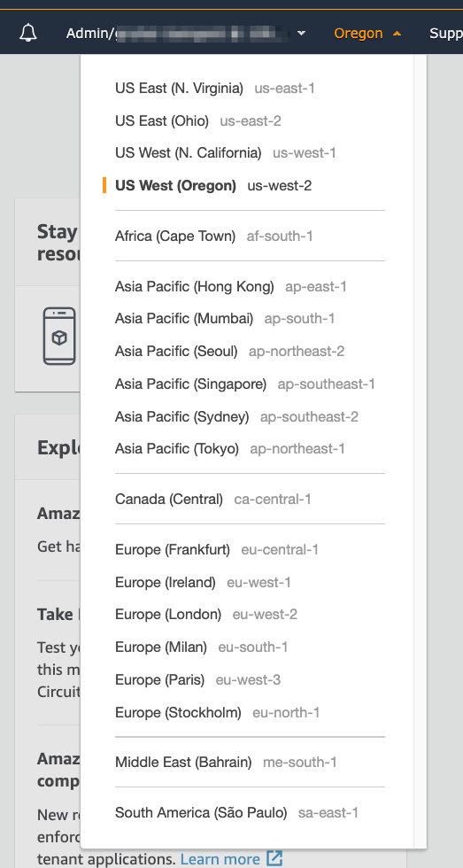Image resolution: width=463 pixels, height=868 pixels.
Task: Expand the Admin account dropdown arrow
Action: point(302,34)
